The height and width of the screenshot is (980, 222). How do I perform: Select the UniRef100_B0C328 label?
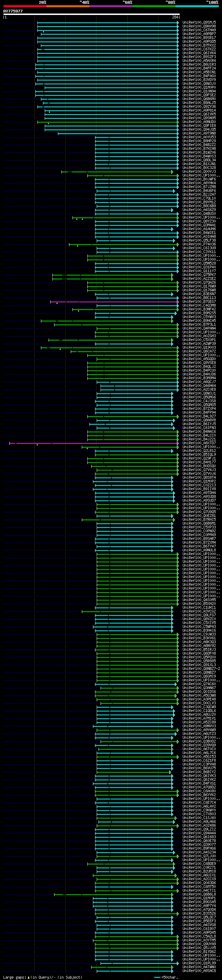click(x=199, y=168)
